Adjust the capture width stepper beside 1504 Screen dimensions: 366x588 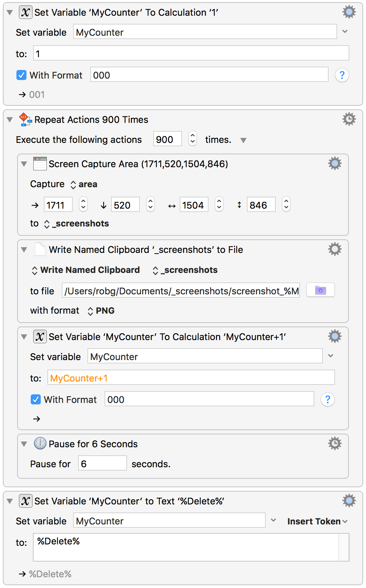point(219,204)
